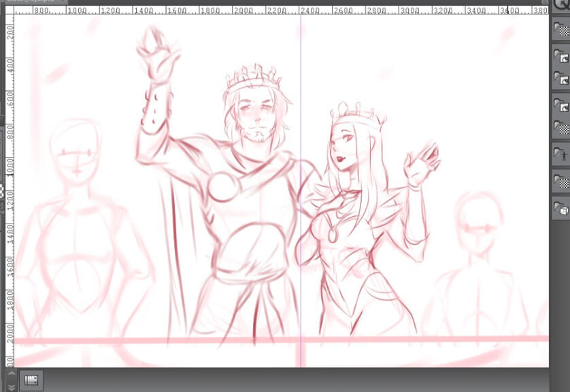Open the third swirl-pattern material folder icon
Viewport: 570px width, 392px height.
point(561,105)
